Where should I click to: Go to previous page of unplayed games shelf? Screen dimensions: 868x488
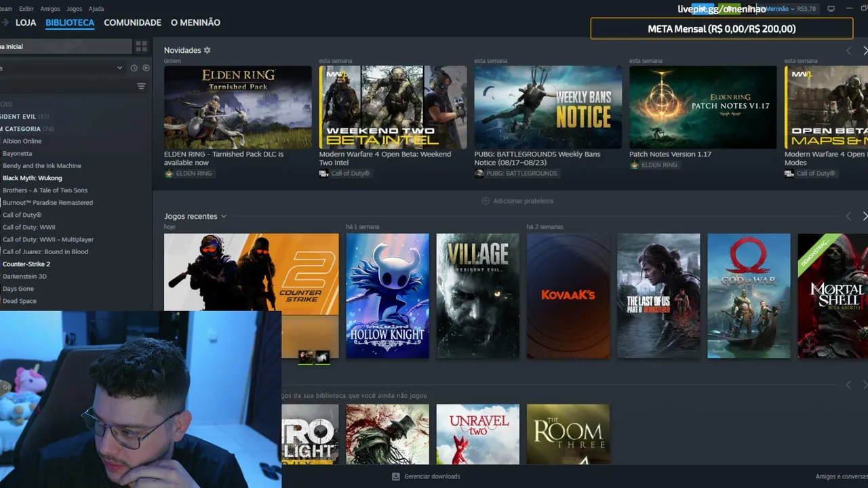(848, 385)
